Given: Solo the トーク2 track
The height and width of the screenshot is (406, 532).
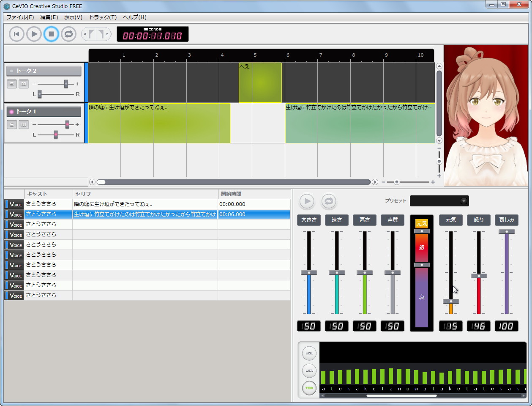Looking at the screenshot, I should pyautogui.click(x=11, y=84).
